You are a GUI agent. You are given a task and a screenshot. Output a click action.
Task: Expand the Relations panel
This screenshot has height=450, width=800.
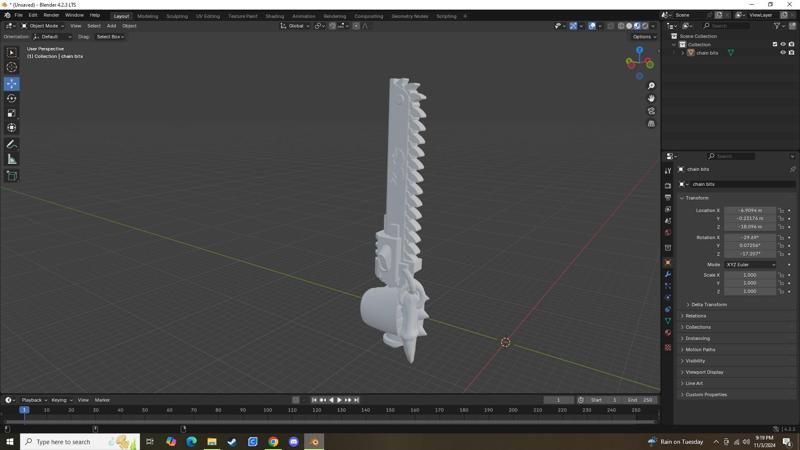coord(694,316)
